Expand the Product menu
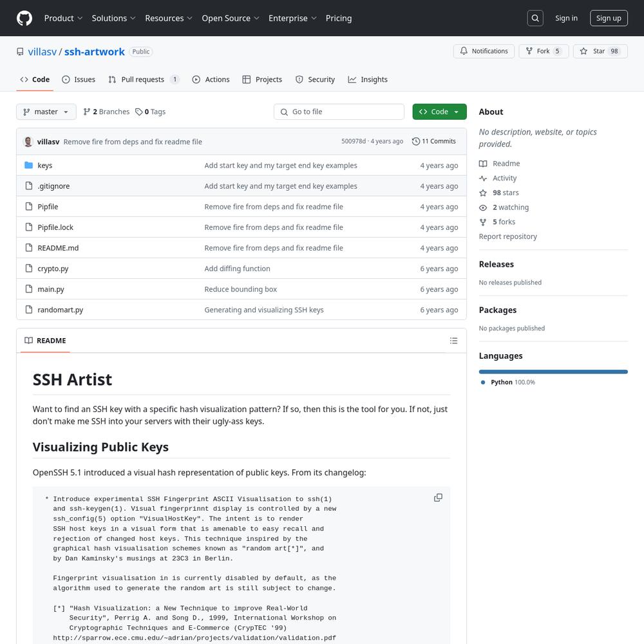The height and width of the screenshot is (644, 644). [x=63, y=18]
